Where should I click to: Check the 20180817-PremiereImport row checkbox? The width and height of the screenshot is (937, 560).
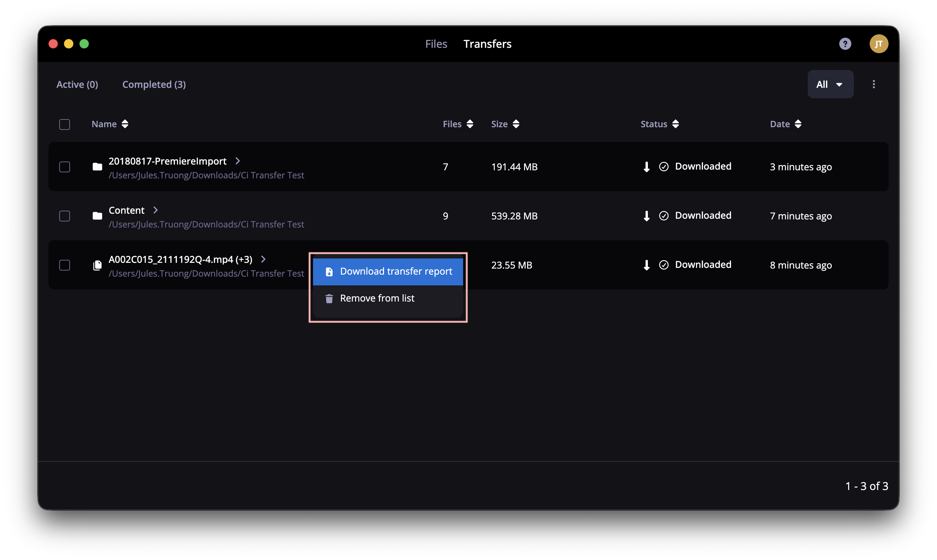coord(65,167)
